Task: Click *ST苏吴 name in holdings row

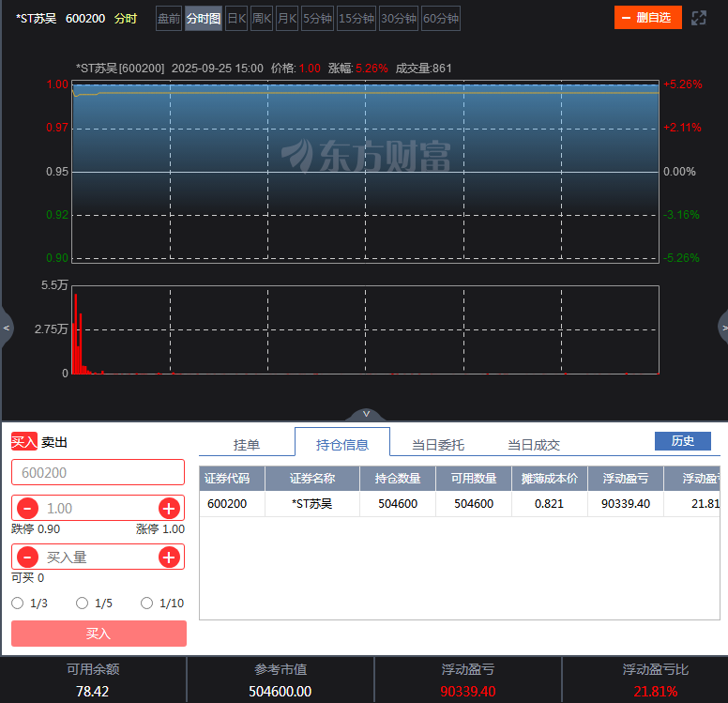Action: [312, 504]
